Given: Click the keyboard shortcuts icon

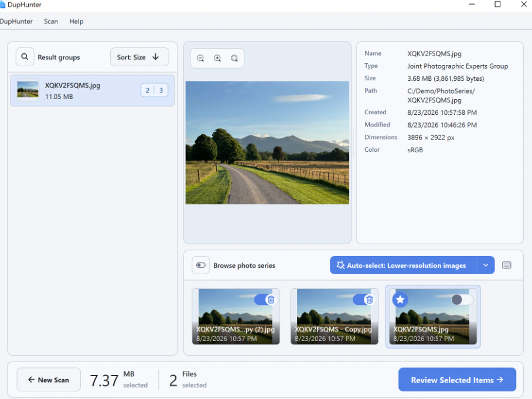Looking at the screenshot, I should [507, 265].
